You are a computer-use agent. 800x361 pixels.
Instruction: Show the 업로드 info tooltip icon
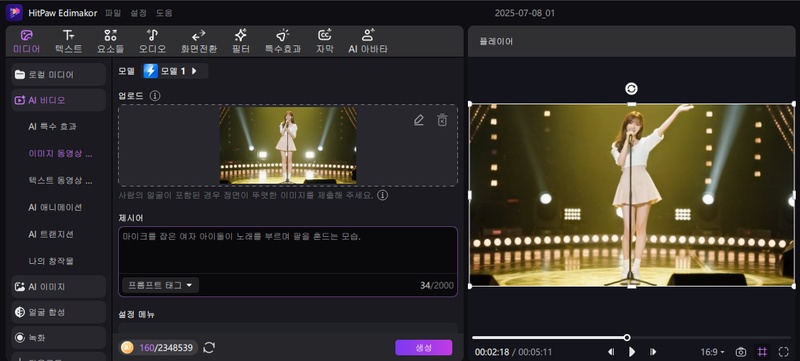[155, 96]
